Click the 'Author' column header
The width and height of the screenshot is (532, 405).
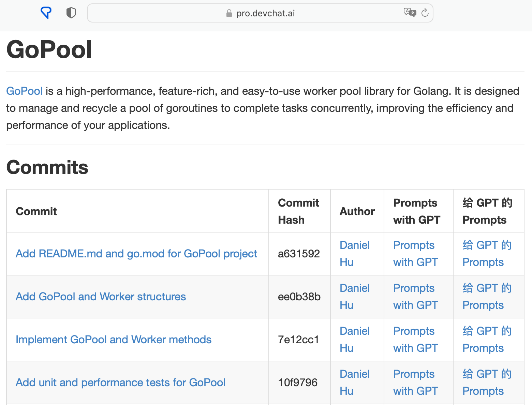point(357,211)
